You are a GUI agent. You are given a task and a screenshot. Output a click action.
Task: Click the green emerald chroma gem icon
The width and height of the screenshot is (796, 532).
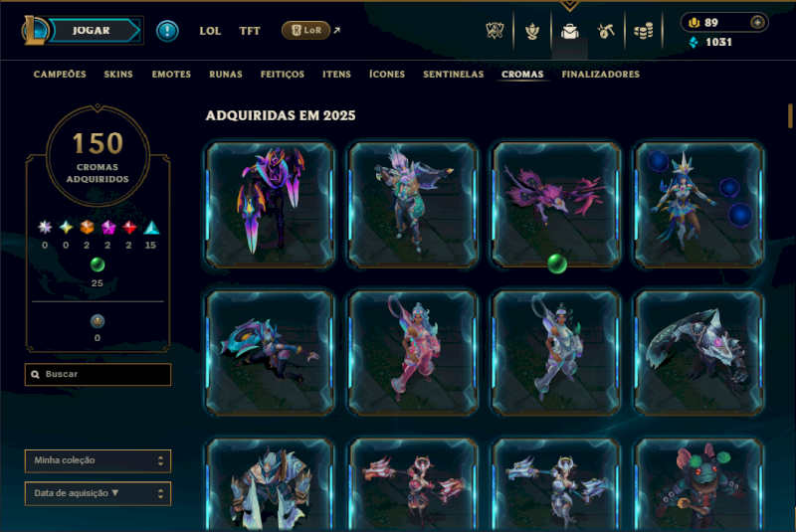pos(97,265)
